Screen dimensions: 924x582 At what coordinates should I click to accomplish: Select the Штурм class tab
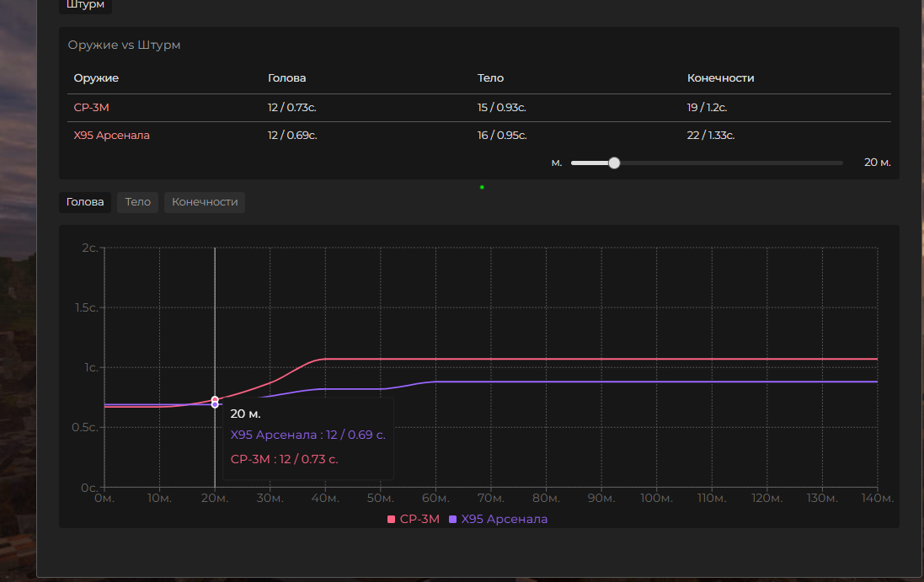click(85, 5)
